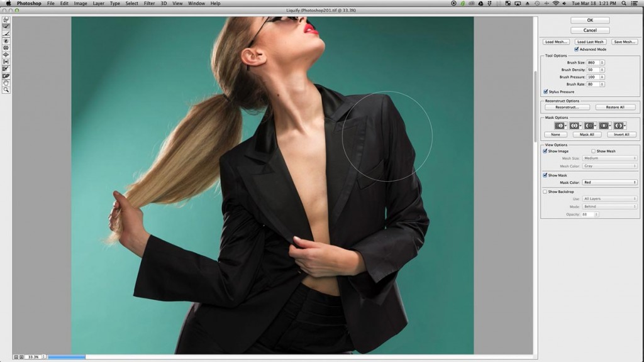644x362 pixels.
Task: Click the AirPlay display icon
Action: (x=518, y=3)
